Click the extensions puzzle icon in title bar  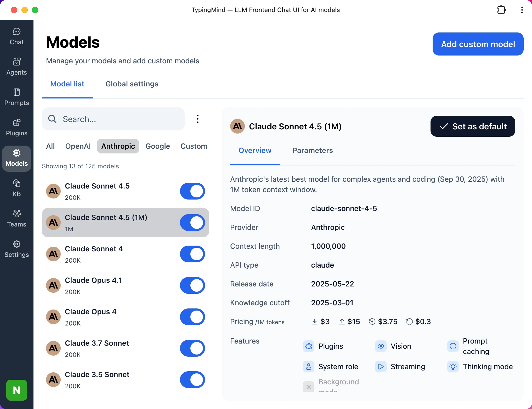(501, 10)
